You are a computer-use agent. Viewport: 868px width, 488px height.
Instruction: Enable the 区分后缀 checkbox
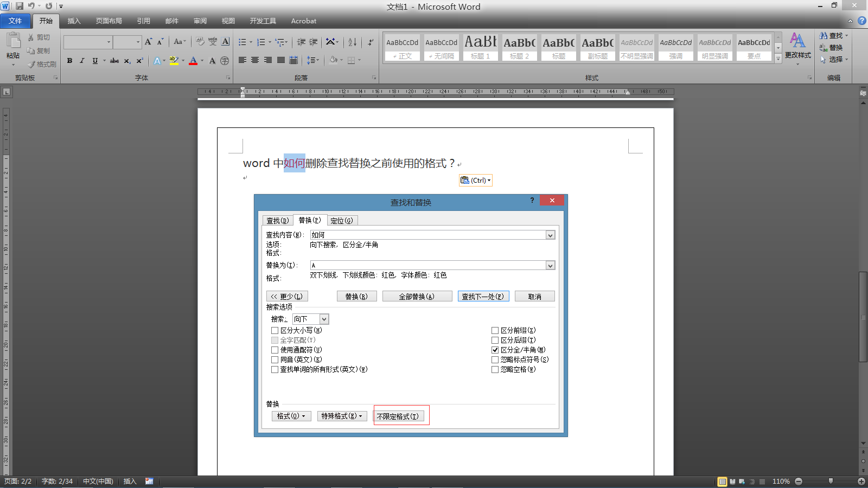click(x=495, y=340)
